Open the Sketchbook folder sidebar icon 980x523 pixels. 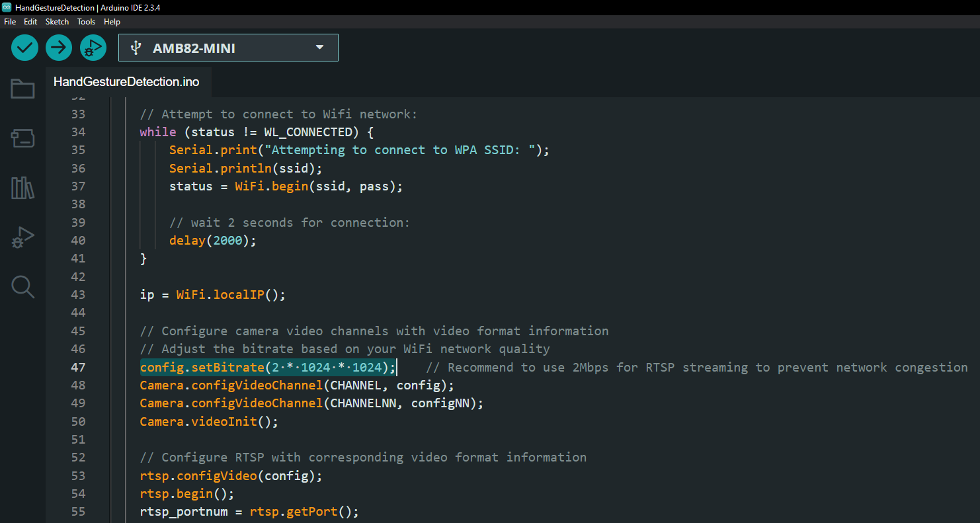click(22, 89)
